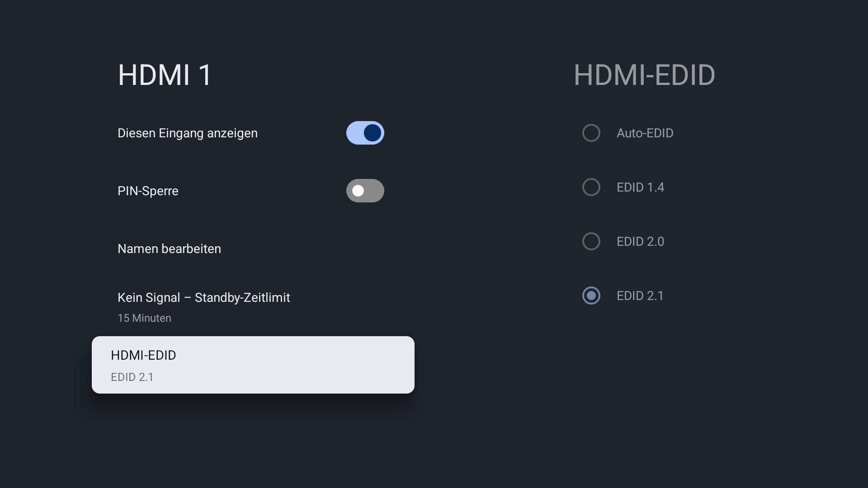Choose the EDID 1.4 radio circle
Image resolution: width=868 pixels, height=488 pixels.
tap(591, 187)
